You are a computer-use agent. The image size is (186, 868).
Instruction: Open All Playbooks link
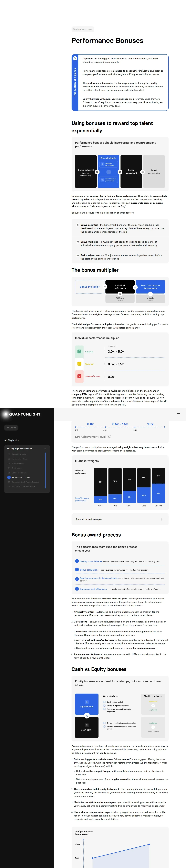pos(11,440)
